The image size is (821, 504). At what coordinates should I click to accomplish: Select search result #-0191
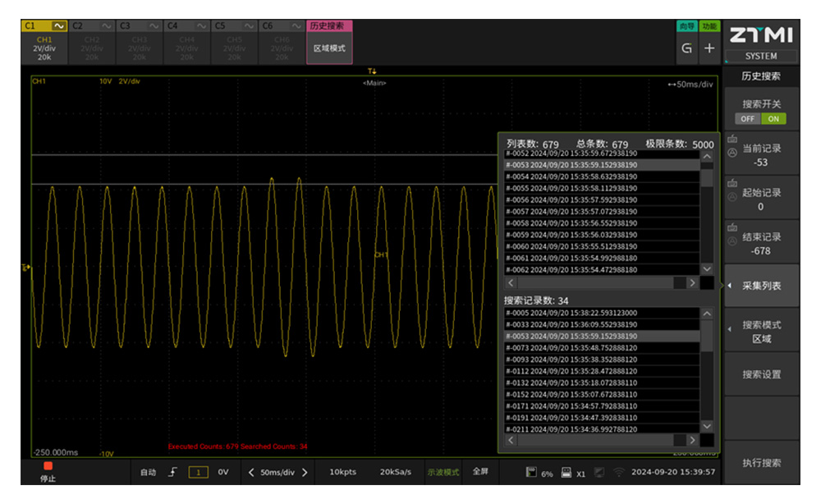tap(602, 418)
